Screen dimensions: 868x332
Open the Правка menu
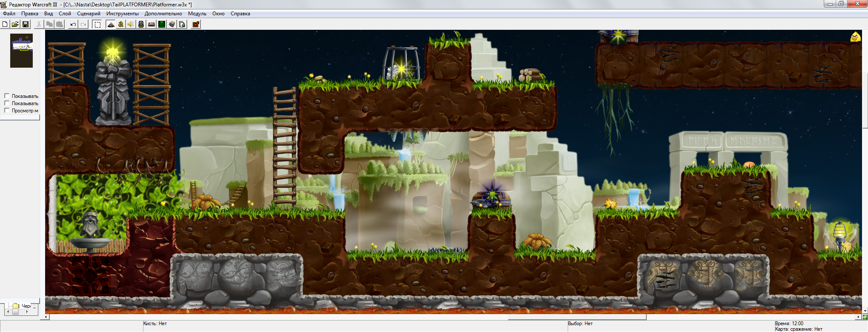(x=30, y=14)
